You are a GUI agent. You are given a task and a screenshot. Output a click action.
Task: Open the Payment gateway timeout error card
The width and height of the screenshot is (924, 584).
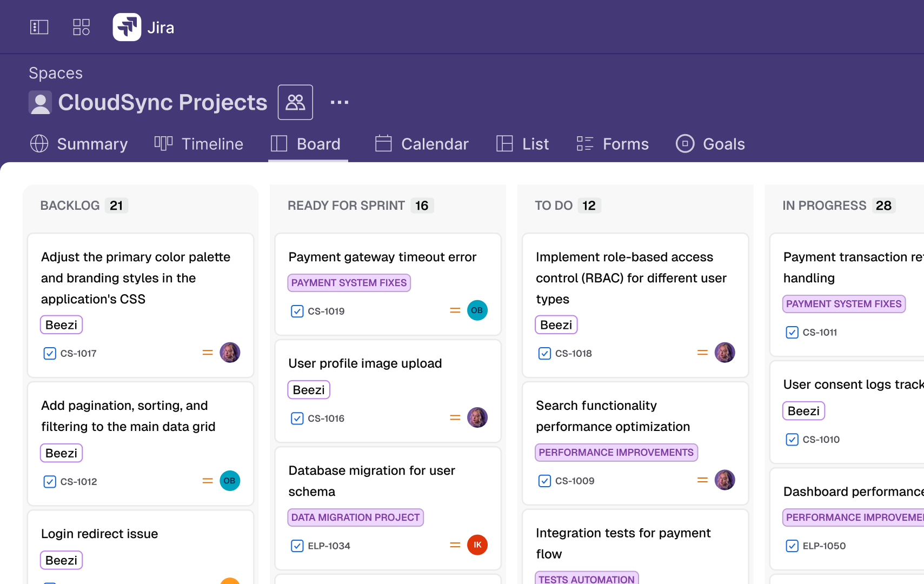coord(382,257)
